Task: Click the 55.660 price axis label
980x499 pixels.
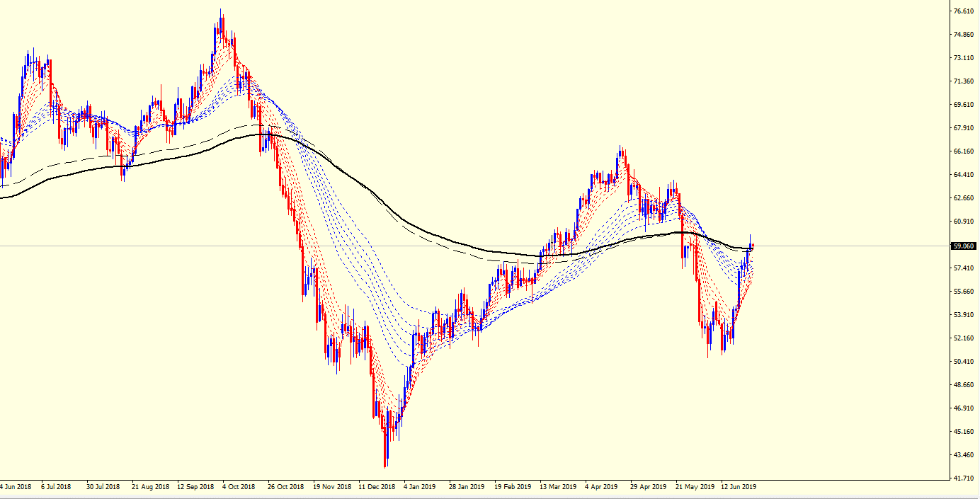Action: click(964, 292)
